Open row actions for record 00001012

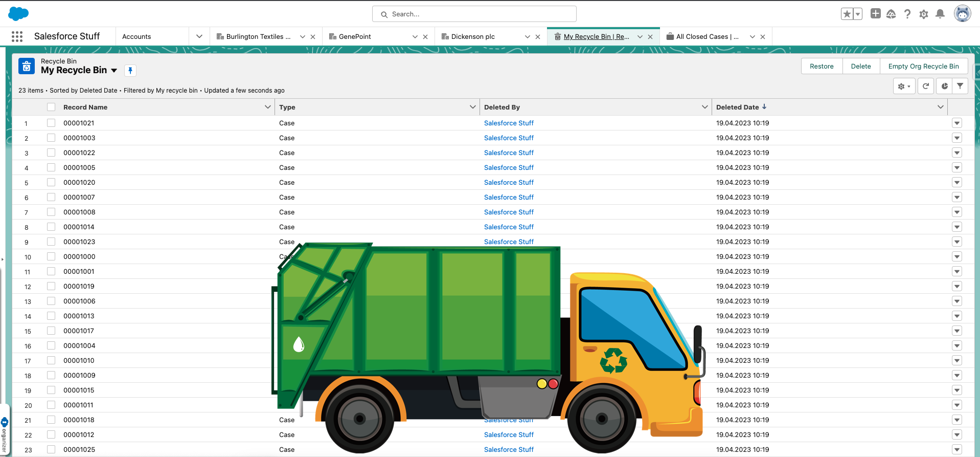coord(957,435)
